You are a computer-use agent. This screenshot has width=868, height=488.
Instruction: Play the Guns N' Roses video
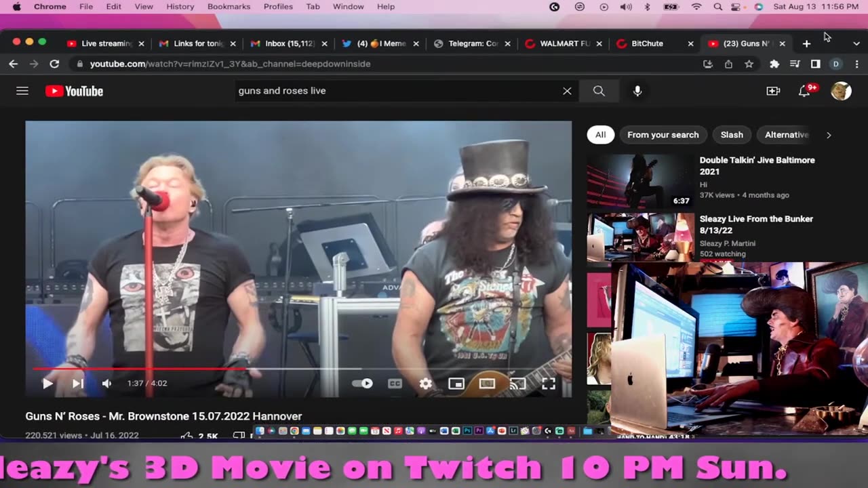tap(47, 383)
